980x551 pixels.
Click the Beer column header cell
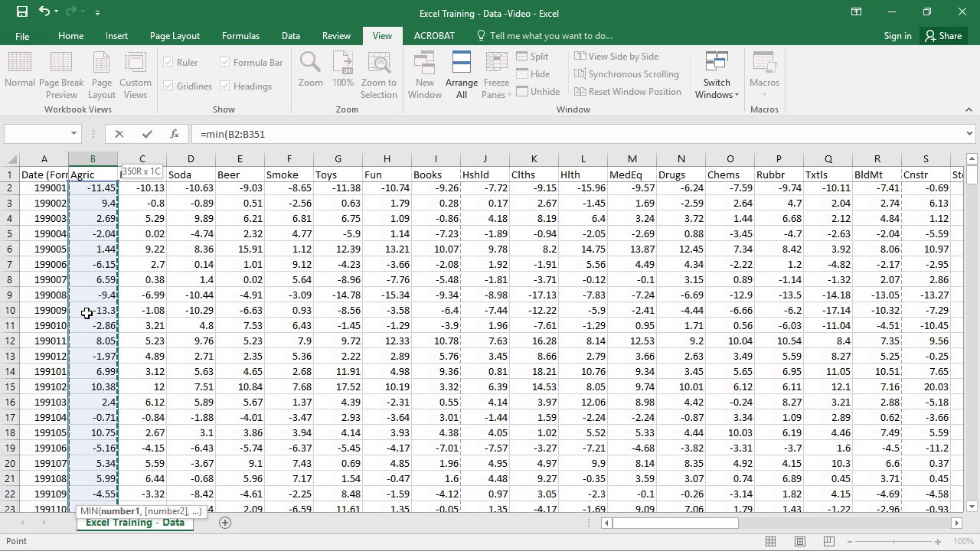point(240,174)
